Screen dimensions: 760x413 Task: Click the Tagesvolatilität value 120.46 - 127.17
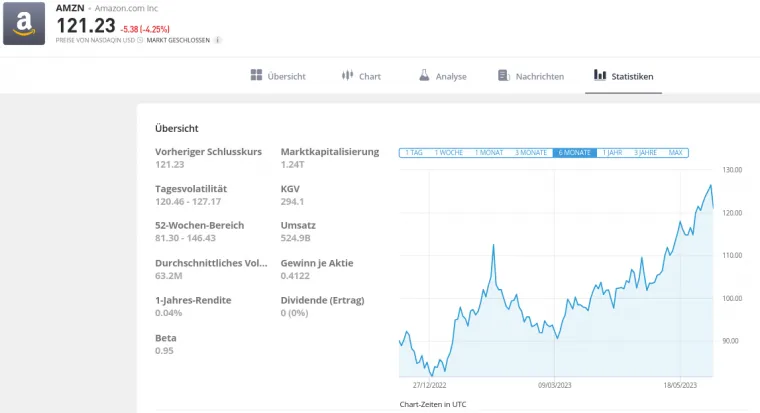[x=188, y=202]
